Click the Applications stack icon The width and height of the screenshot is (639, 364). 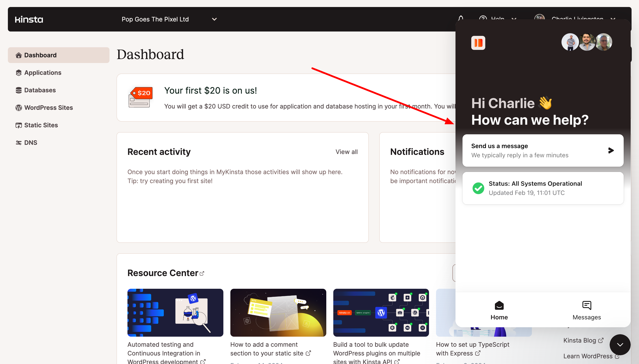pyautogui.click(x=19, y=72)
